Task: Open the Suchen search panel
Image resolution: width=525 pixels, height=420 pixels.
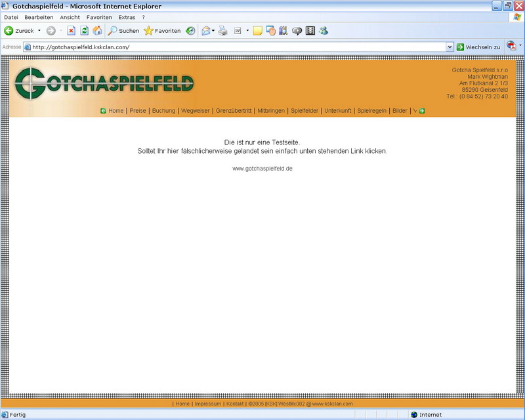Action: [123, 31]
